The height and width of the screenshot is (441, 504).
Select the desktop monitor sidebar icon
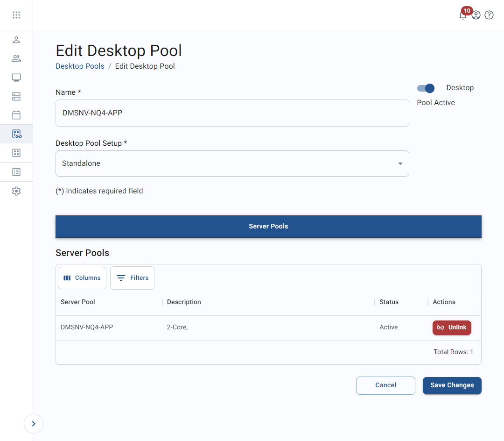tap(16, 78)
